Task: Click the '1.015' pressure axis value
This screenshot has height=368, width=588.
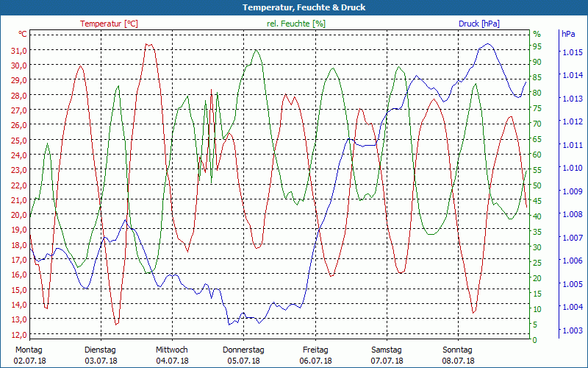Action: 573,52
